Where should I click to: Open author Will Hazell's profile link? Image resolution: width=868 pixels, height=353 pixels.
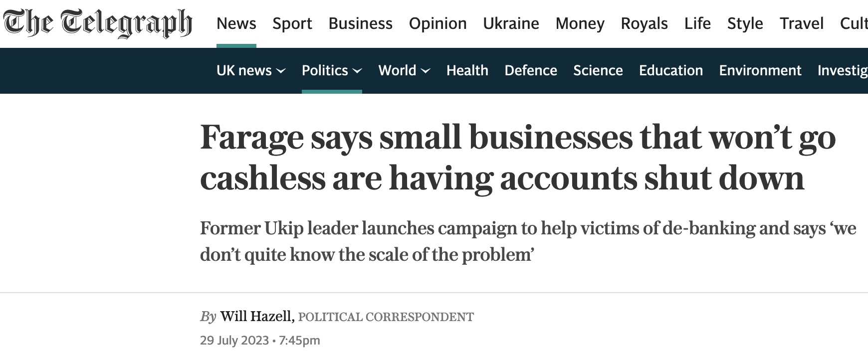click(256, 316)
